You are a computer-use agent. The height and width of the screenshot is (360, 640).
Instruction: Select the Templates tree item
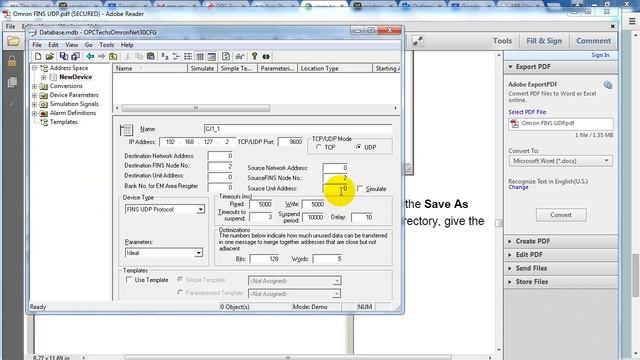(x=63, y=122)
